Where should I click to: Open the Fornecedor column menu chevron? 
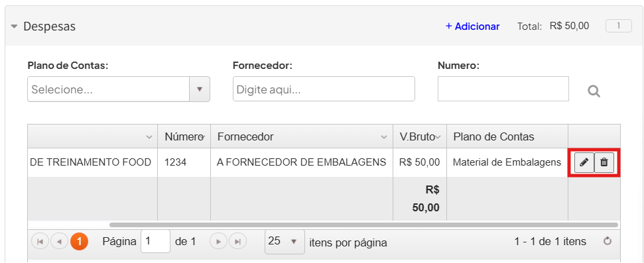point(383,137)
